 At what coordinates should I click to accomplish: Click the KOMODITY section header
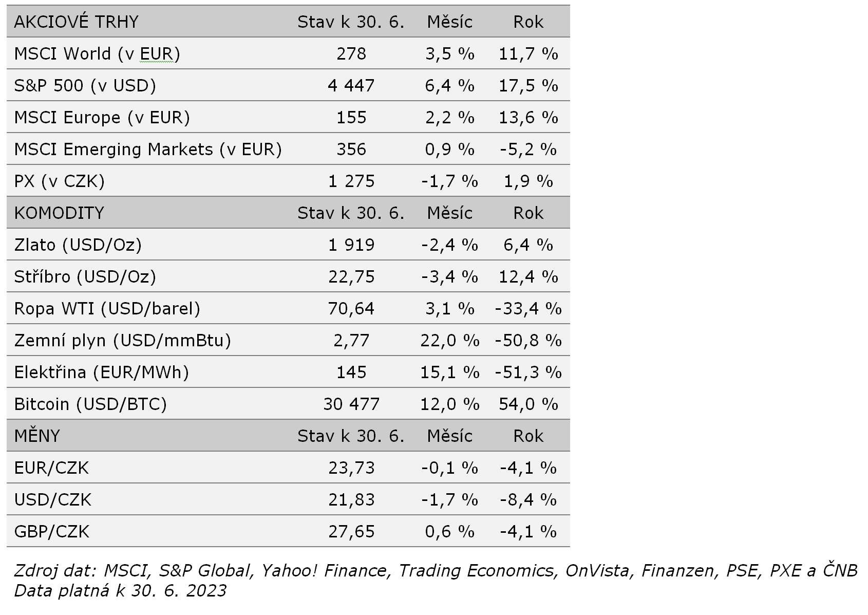pyautogui.click(x=59, y=213)
